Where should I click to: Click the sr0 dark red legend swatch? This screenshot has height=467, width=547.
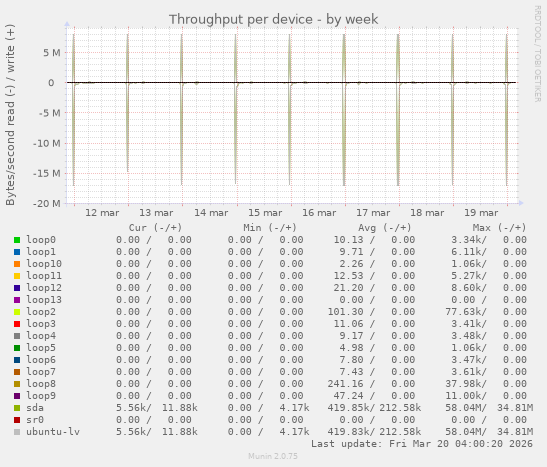[17, 420]
